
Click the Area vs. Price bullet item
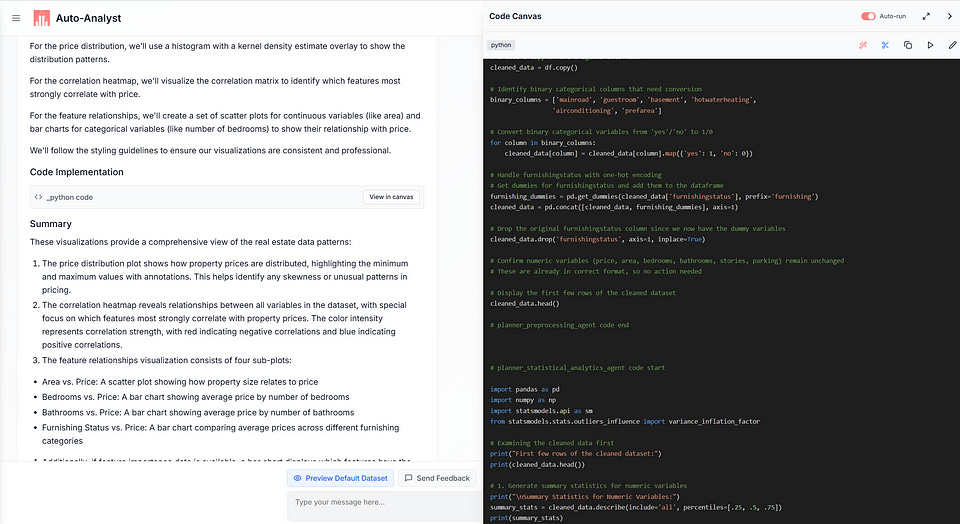180,382
